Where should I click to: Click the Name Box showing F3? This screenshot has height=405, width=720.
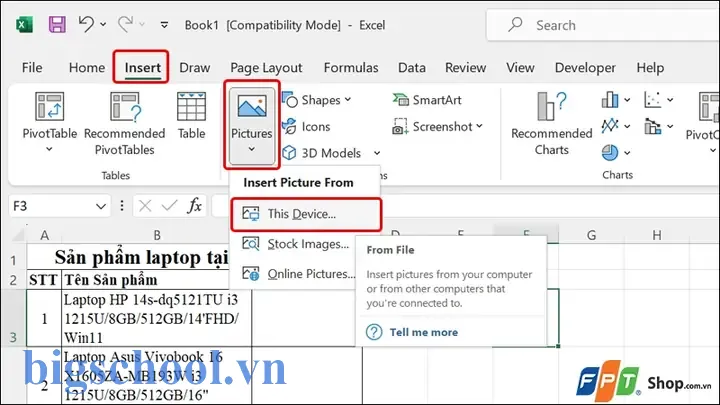(x=51, y=206)
